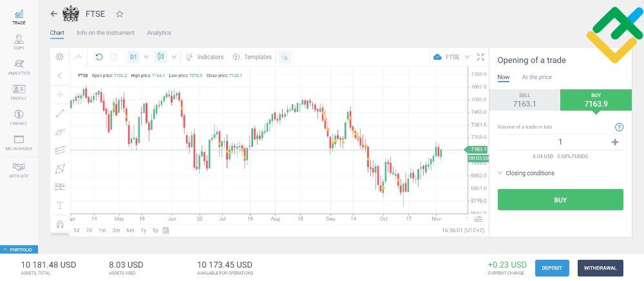Open the Templates menu

point(252,57)
